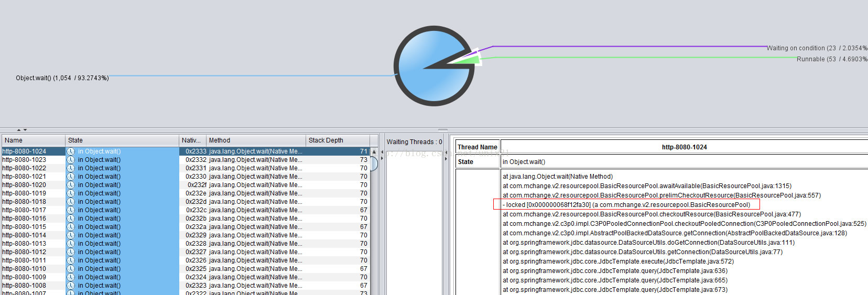Select thread row http-8080-1016

186,218
